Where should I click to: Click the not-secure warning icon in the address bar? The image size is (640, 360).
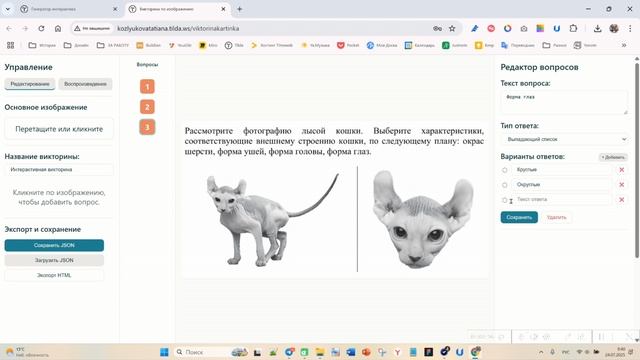pyautogui.click(x=77, y=29)
